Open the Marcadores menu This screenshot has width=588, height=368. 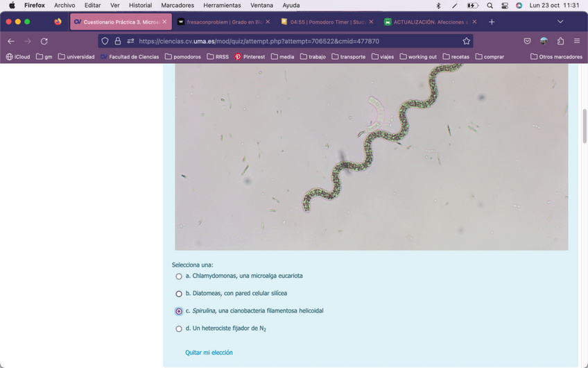point(178,6)
